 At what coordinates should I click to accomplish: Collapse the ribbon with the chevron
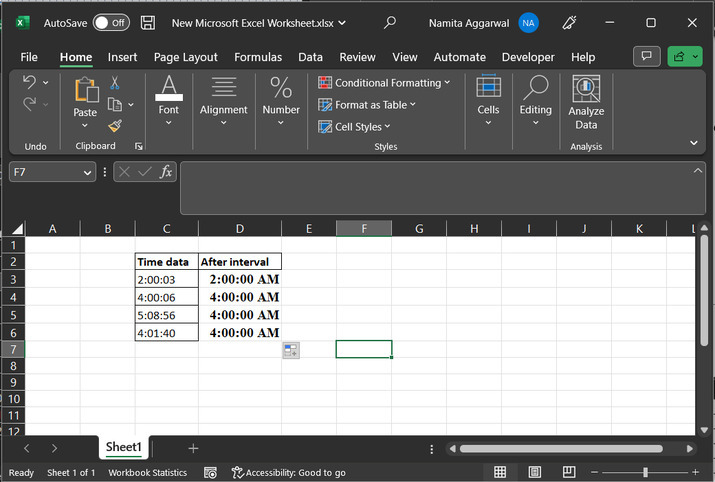[694, 143]
